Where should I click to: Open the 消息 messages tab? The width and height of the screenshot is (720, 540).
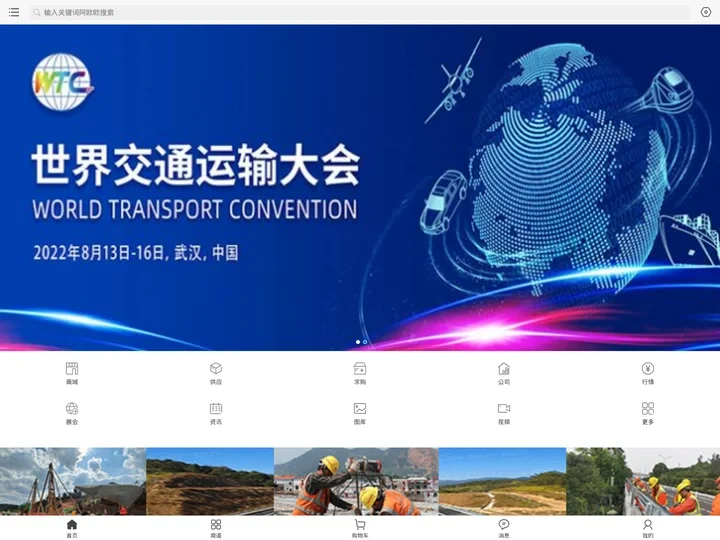point(504,528)
